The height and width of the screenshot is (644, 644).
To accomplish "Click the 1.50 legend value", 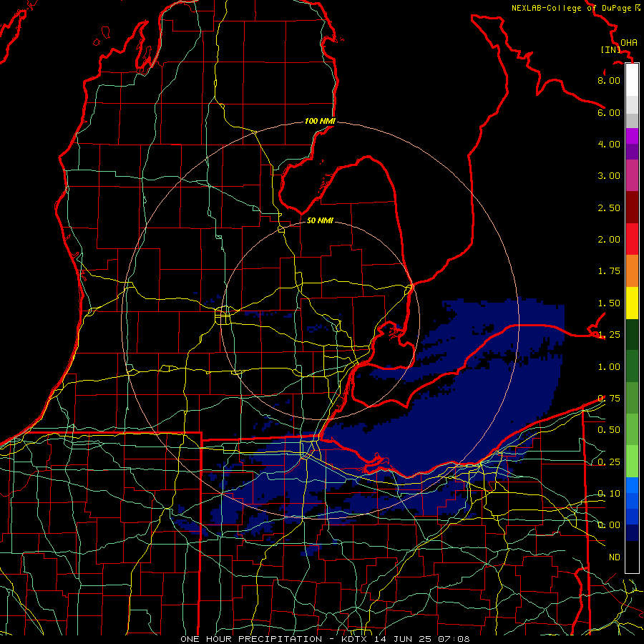I will (x=609, y=303).
